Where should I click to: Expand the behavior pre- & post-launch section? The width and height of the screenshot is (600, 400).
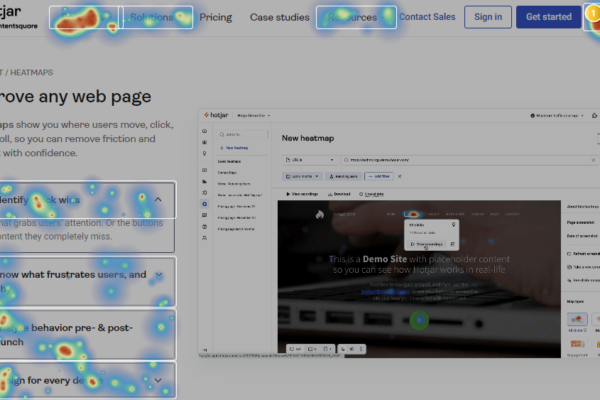pyautogui.click(x=87, y=335)
